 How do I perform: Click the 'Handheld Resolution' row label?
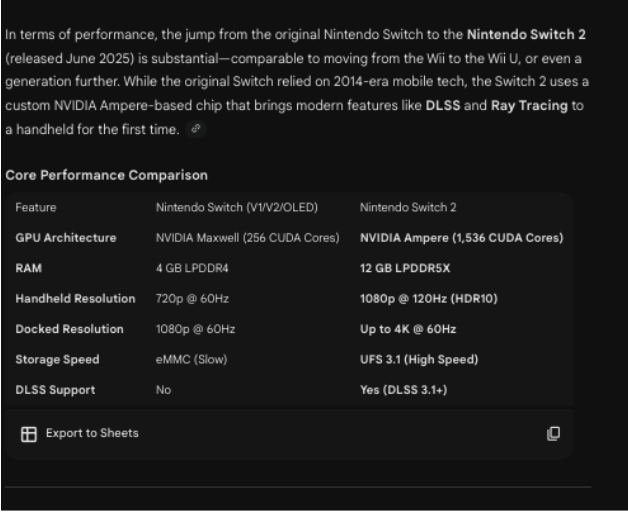(75, 299)
